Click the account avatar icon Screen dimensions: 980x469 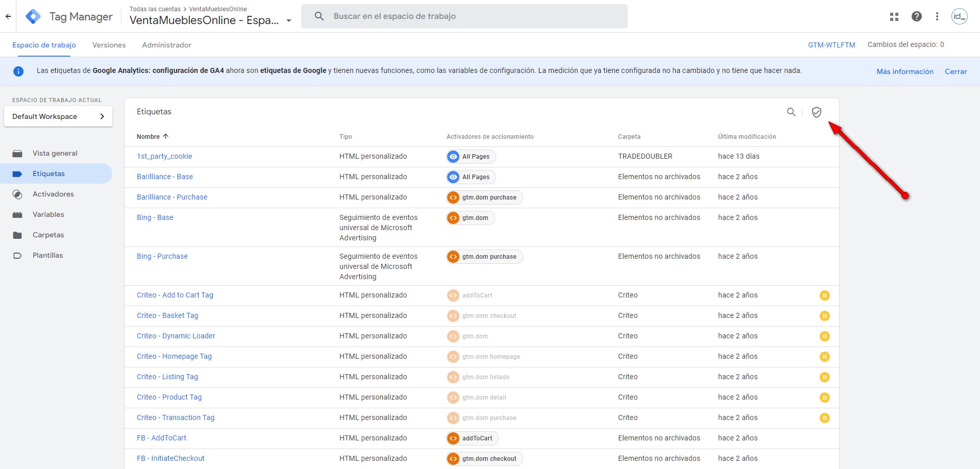[x=959, y=16]
